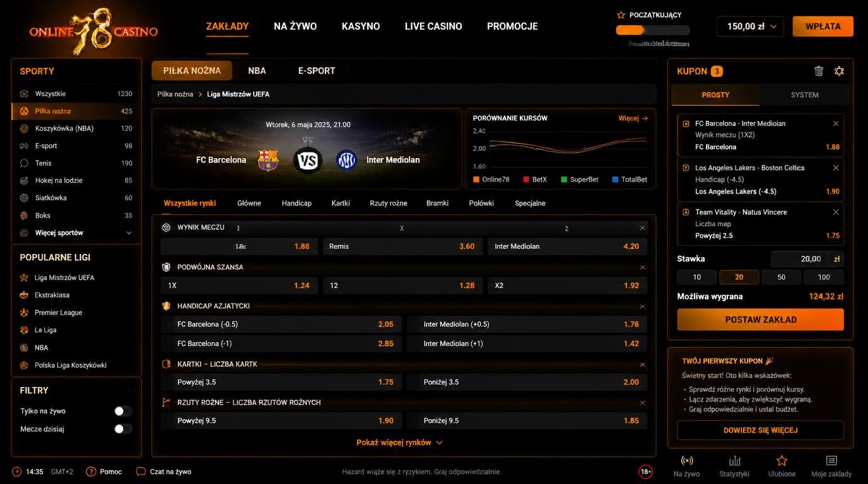This screenshot has width=868, height=484.
Task: Clear the coupon with the trash icon
Action: pos(819,71)
